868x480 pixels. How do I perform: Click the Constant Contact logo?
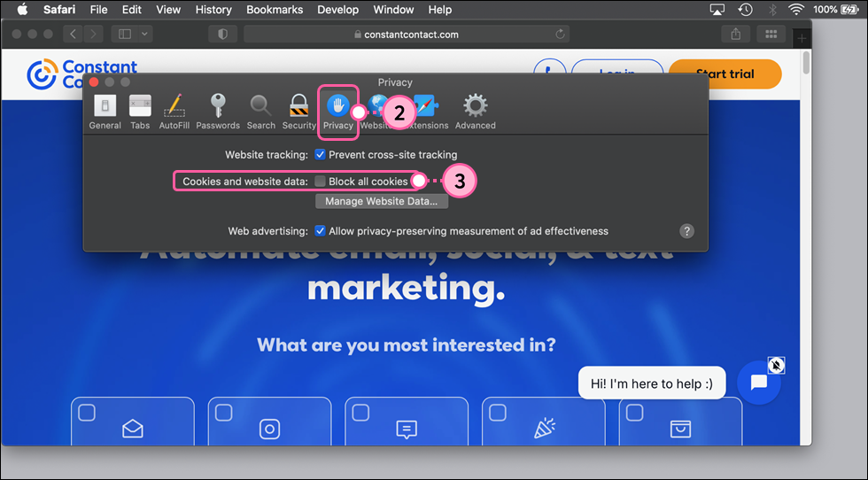(x=81, y=74)
